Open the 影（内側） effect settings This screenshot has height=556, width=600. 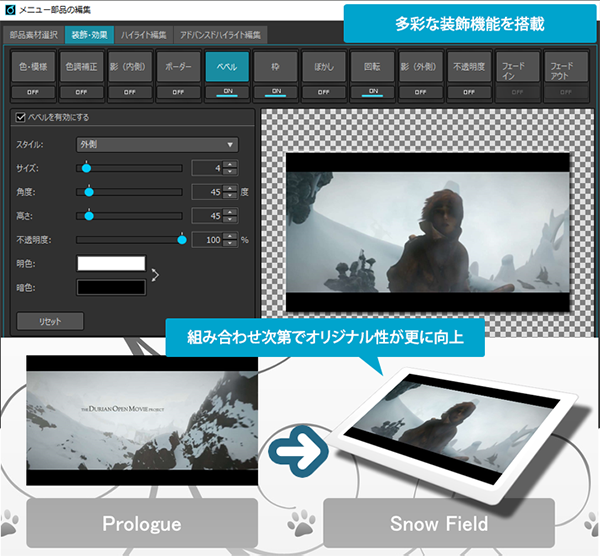click(x=130, y=67)
